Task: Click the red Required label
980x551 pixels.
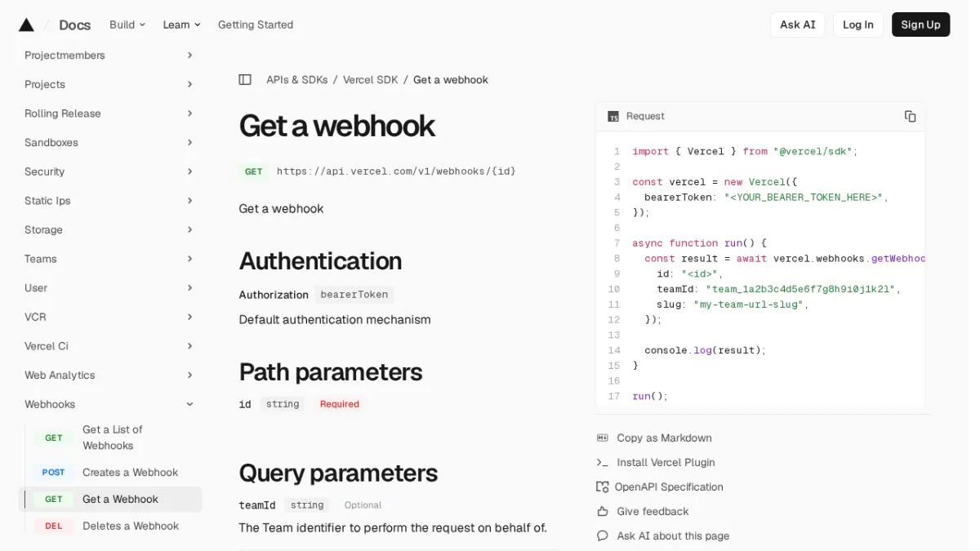Action: pyautogui.click(x=340, y=404)
